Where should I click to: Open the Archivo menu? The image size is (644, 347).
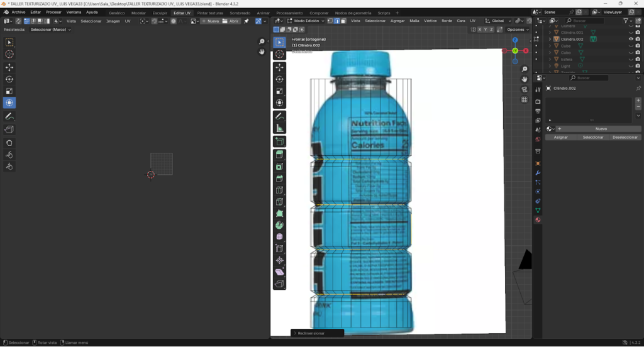[18, 13]
